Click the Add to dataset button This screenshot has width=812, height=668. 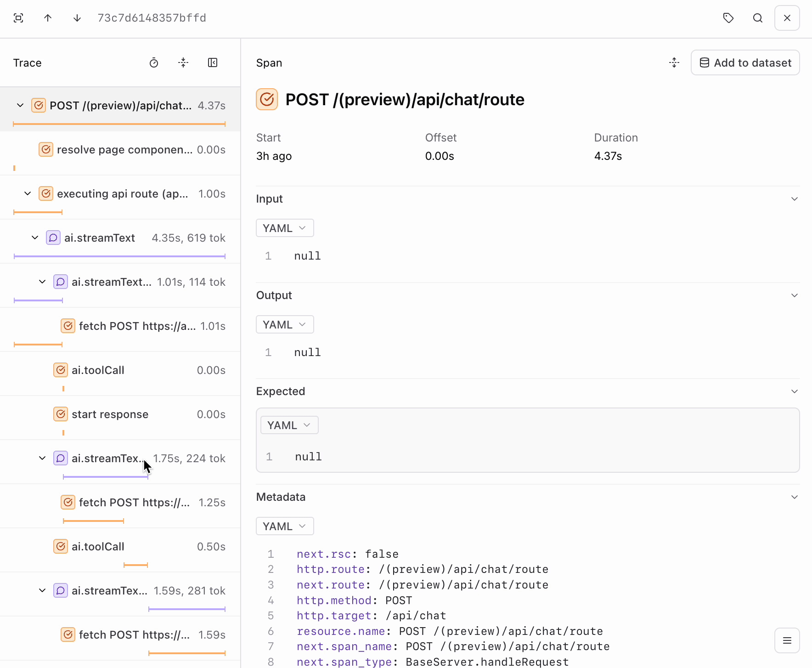[x=744, y=62]
